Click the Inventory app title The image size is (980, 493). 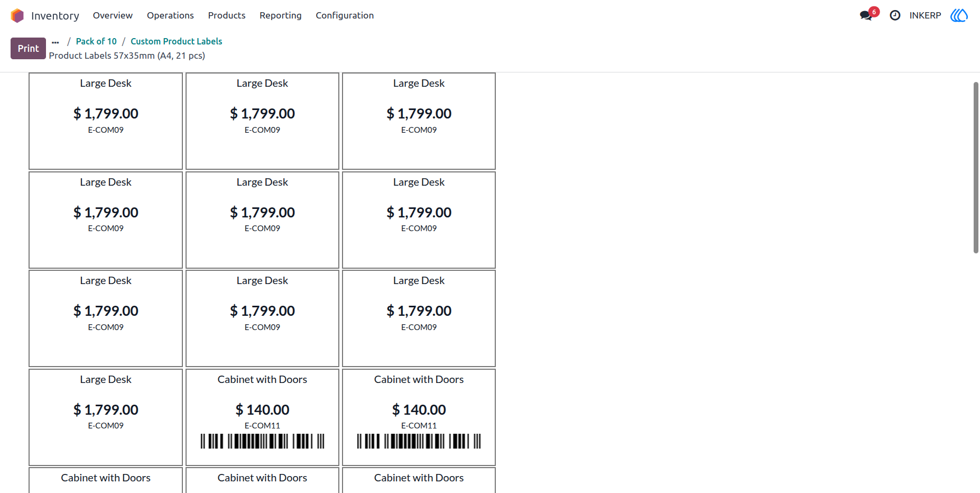point(55,16)
